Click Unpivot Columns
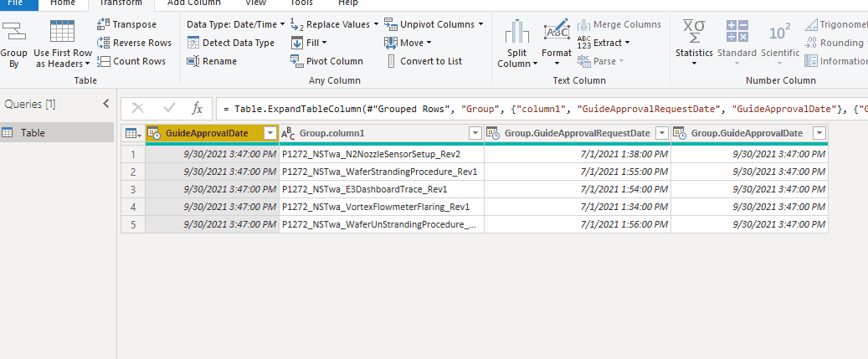The width and height of the screenshot is (868, 359). pyautogui.click(x=429, y=24)
